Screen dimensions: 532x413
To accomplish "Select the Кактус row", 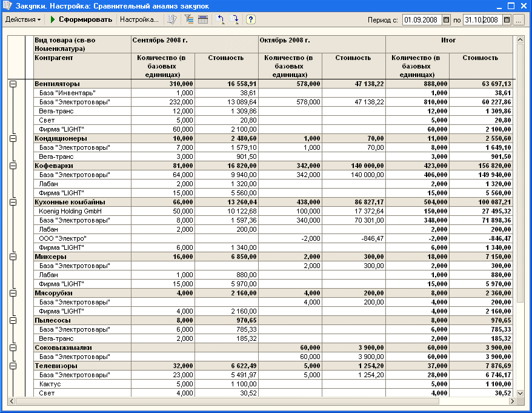I will [82, 384].
